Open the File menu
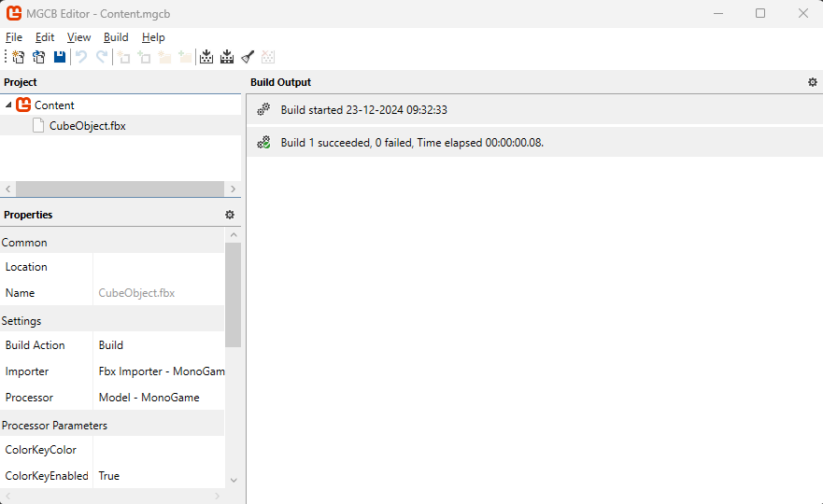The width and height of the screenshot is (823, 504). [14, 37]
